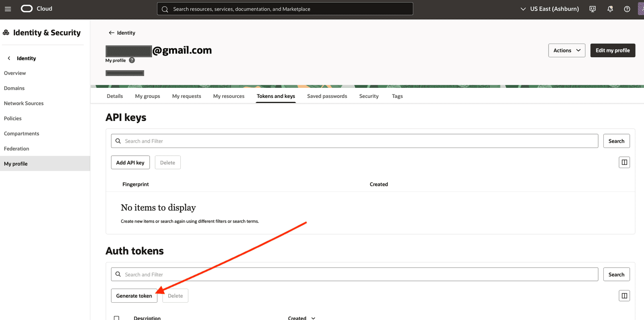644x320 pixels.
Task: Click the My profile help info icon
Action: (132, 60)
